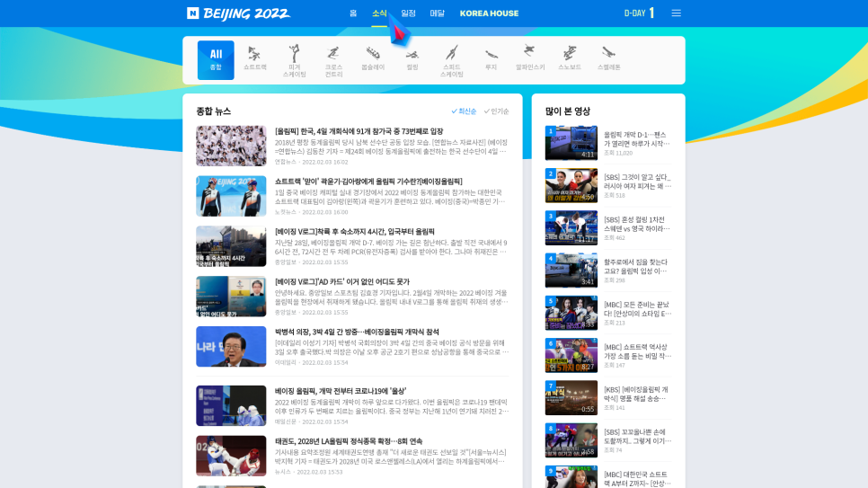Image resolution: width=868 pixels, height=488 pixels.
Task: Play rank 5 MBC 안상미 video thumbnail
Action: coord(571,313)
